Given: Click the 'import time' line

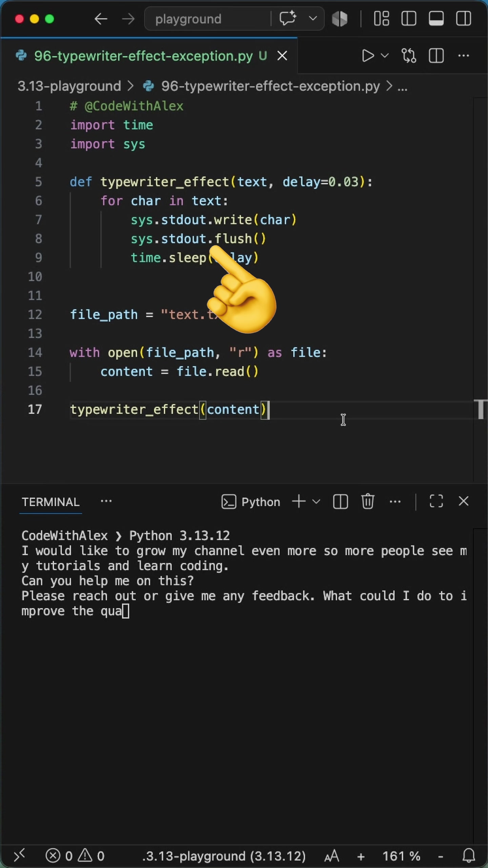Looking at the screenshot, I should 111,125.
